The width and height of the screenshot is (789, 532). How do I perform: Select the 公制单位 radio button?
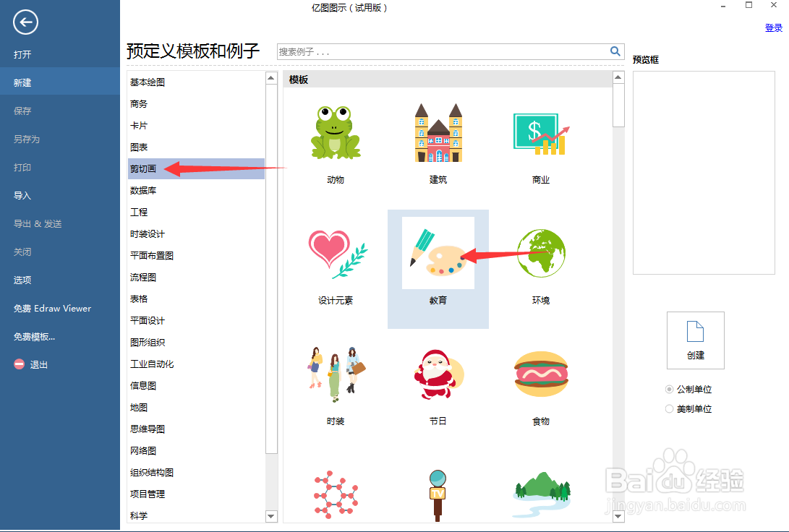pyautogui.click(x=669, y=389)
